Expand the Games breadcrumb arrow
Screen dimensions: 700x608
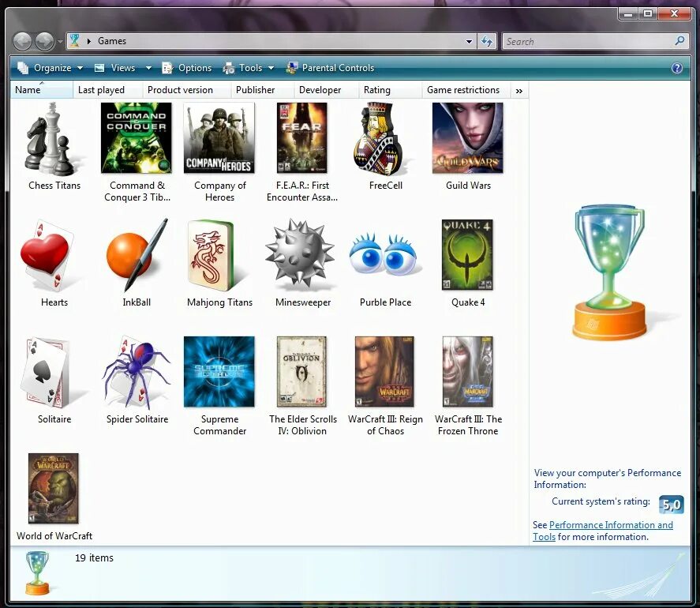(89, 41)
